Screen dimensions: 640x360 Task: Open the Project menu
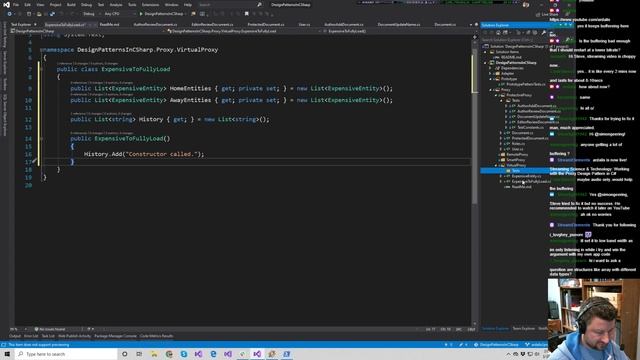pyautogui.click(x=55, y=5)
